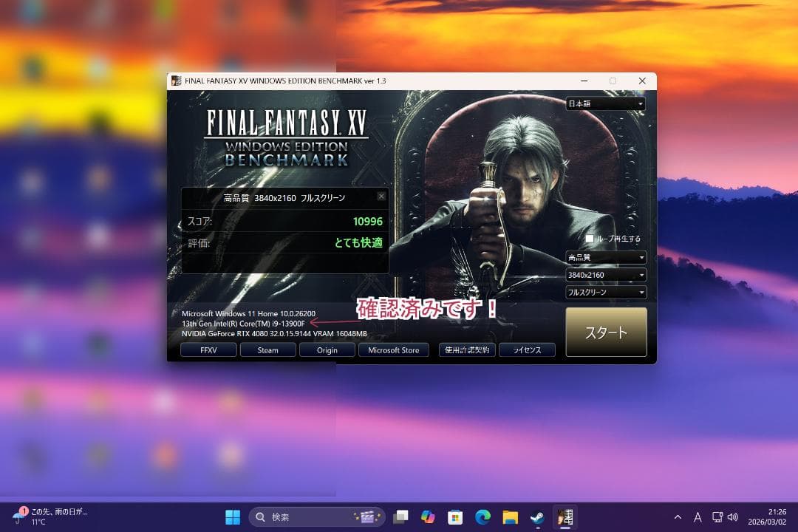
Task: Click the score value 10996
Action: 367,222
